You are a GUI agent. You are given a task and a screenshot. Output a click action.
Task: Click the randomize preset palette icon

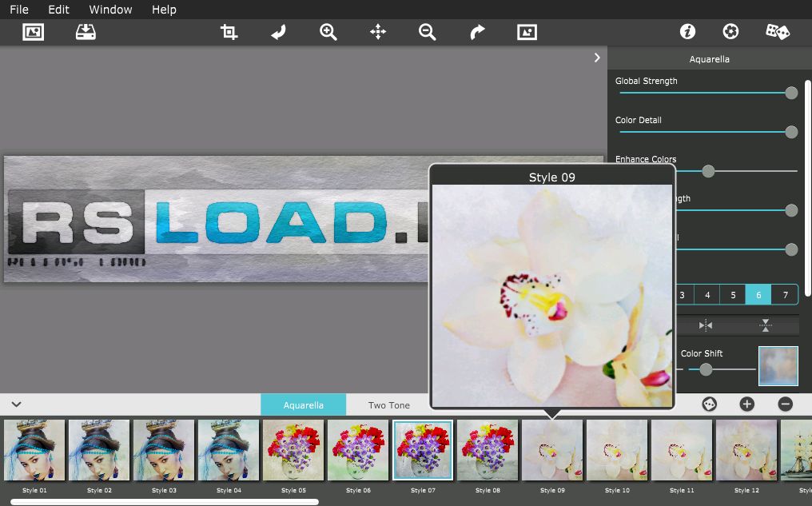click(x=709, y=404)
